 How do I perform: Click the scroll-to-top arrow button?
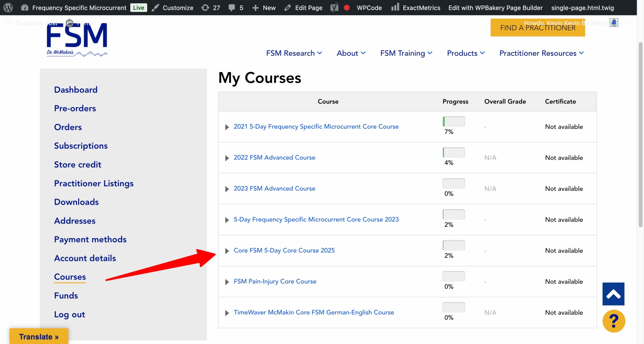613,294
